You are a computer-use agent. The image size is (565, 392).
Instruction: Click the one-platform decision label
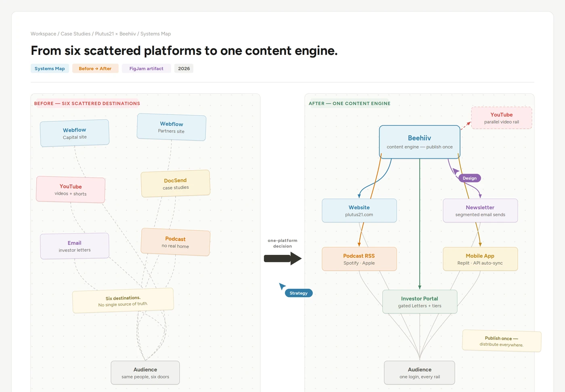(x=282, y=243)
